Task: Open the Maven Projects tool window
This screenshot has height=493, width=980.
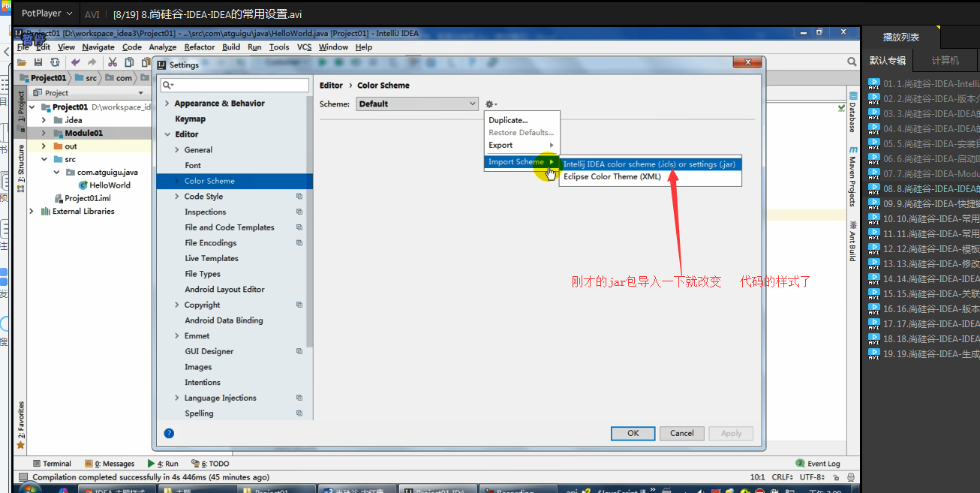Action: click(x=852, y=176)
